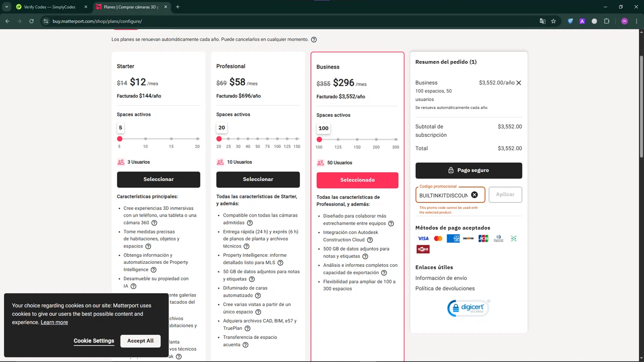The width and height of the screenshot is (644, 362).
Task: Apply the promo code with Aplicar
Action: point(505,194)
